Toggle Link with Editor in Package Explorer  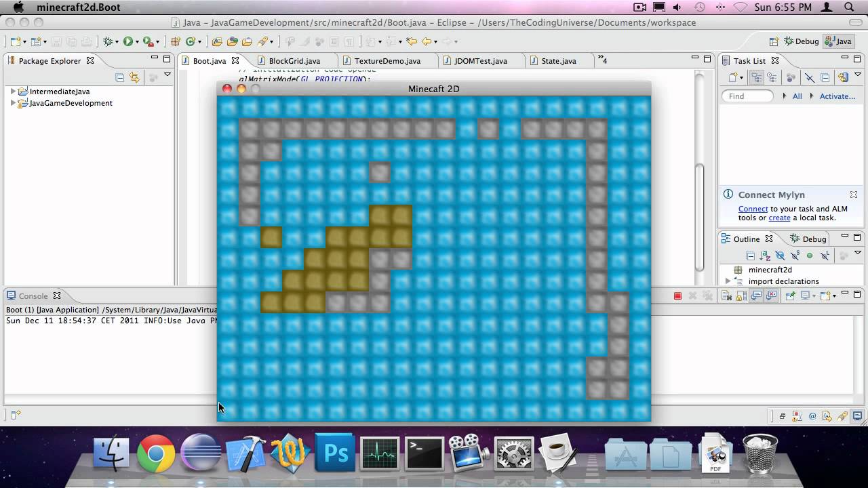coord(134,77)
